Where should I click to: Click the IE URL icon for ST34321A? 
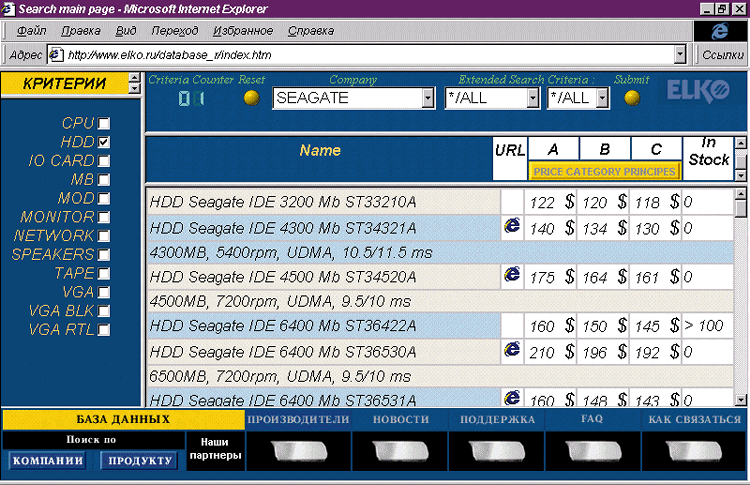pyautogui.click(x=512, y=225)
